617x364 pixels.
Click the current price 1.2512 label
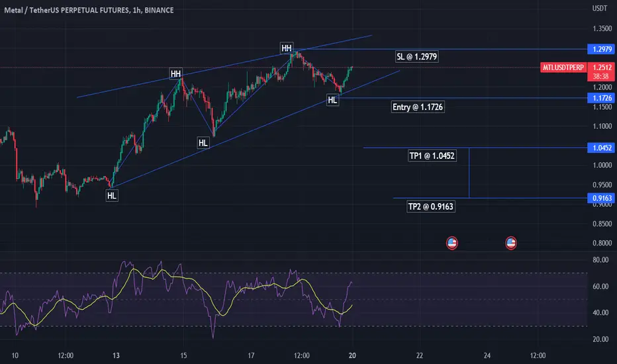point(602,68)
